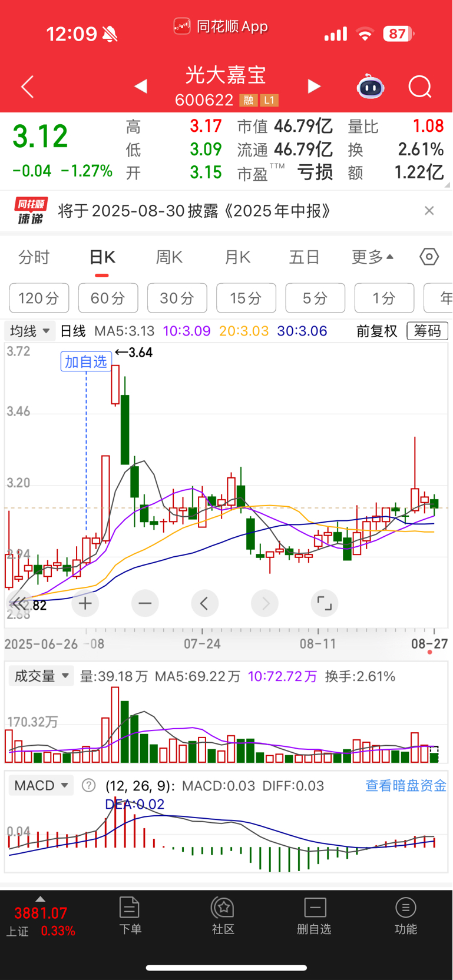Screen dimensions: 453x980
Task: Expand the 更多 period dropdown
Action: 372,257
